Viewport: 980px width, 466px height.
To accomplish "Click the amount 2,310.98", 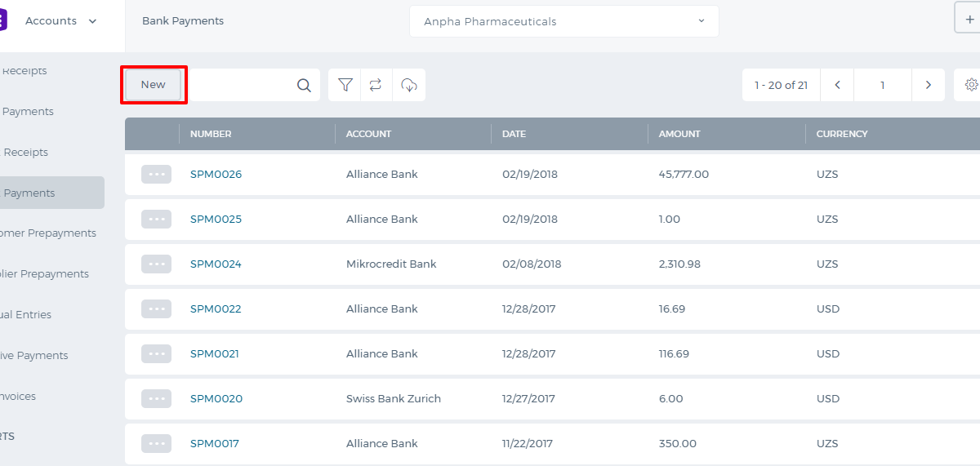I will (679, 264).
